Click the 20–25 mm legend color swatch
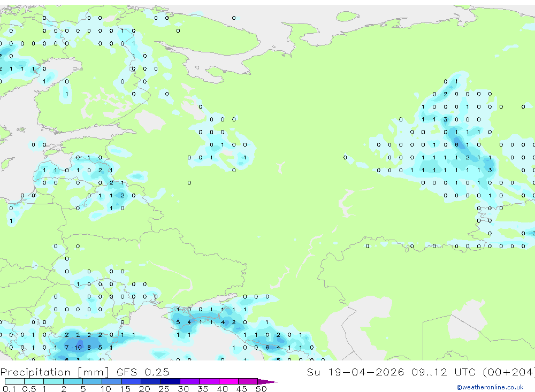The height and width of the screenshot is (392, 535). pos(151,381)
